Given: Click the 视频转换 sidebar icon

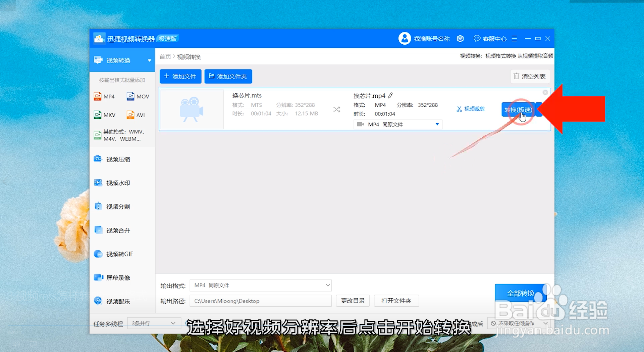Looking at the screenshot, I should click(98, 60).
